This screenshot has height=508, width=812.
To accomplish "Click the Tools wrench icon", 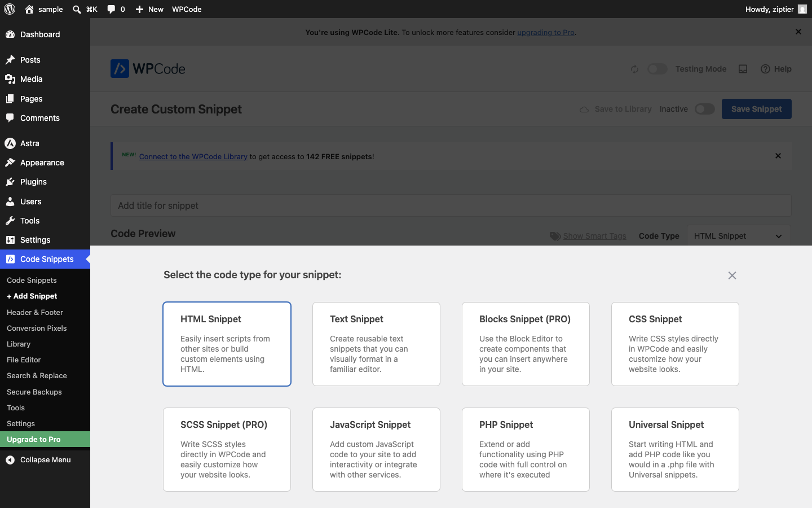I will coord(10,221).
